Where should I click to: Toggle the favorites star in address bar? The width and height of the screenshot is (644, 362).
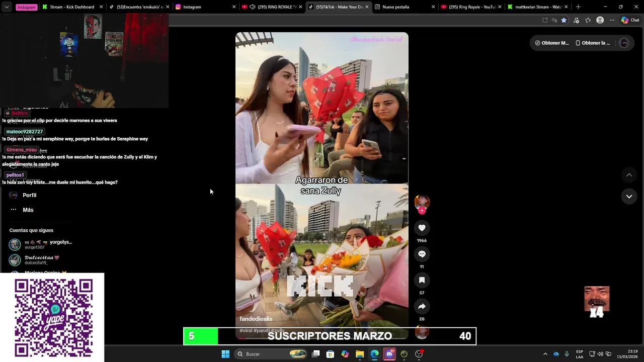(x=564, y=20)
